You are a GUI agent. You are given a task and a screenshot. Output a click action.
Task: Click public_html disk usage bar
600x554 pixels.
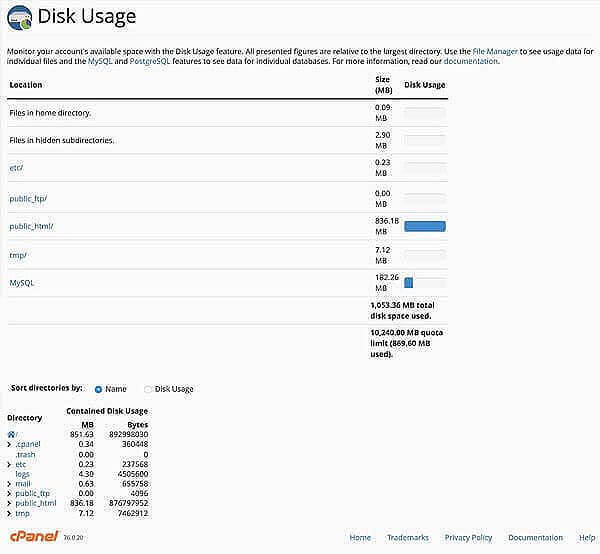(x=425, y=226)
